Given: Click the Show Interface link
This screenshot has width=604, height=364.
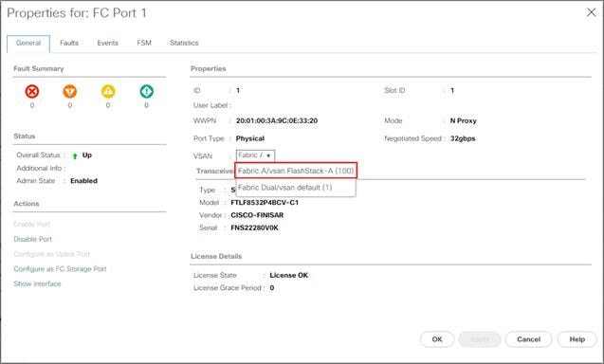Looking at the screenshot, I should 37,283.
